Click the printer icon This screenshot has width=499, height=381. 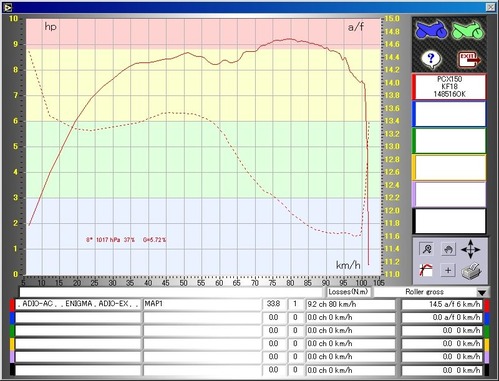tap(471, 270)
